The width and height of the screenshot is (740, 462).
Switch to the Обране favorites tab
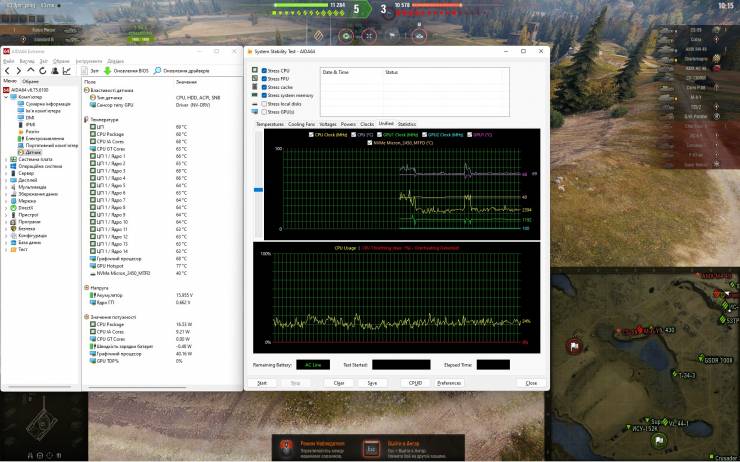pyautogui.click(x=31, y=82)
